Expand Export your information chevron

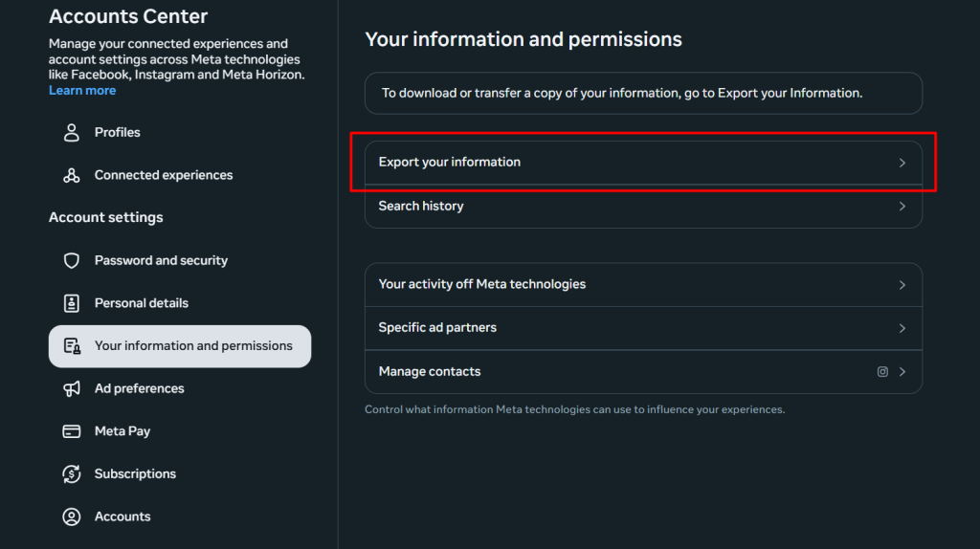[902, 163]
